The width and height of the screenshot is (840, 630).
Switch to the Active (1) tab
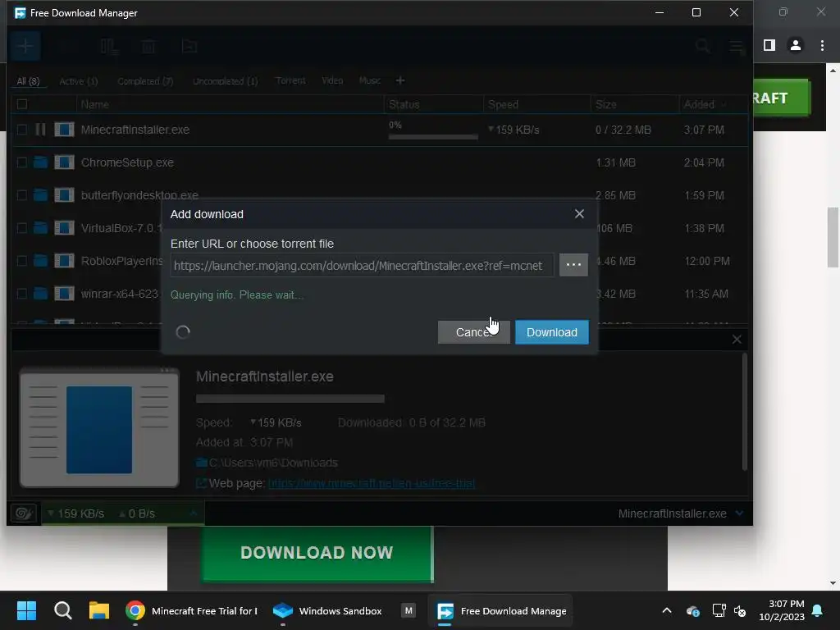click(78, 81)
